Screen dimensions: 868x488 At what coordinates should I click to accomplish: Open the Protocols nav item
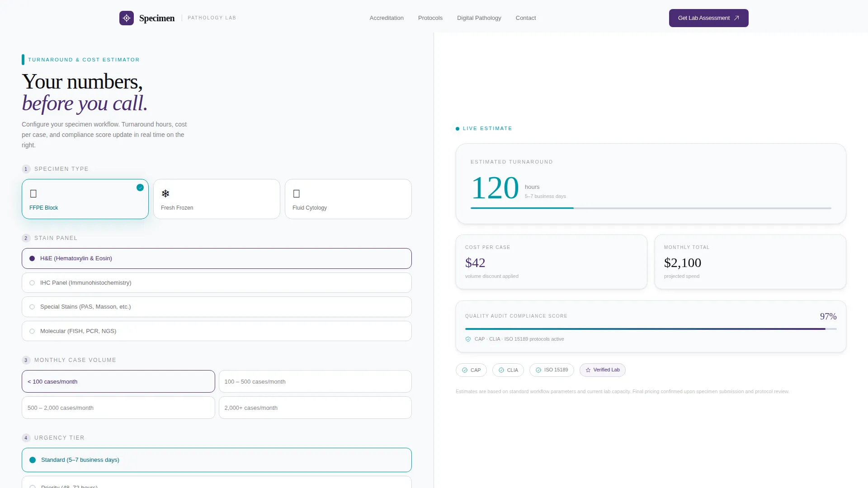coord(430,18)
